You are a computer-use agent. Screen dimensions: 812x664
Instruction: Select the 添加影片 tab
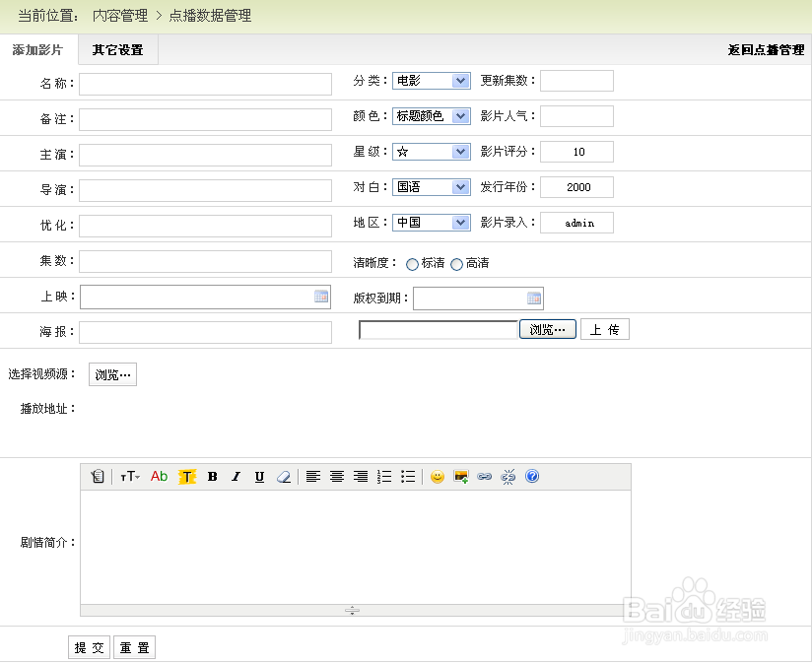click(x=38, y=49)
